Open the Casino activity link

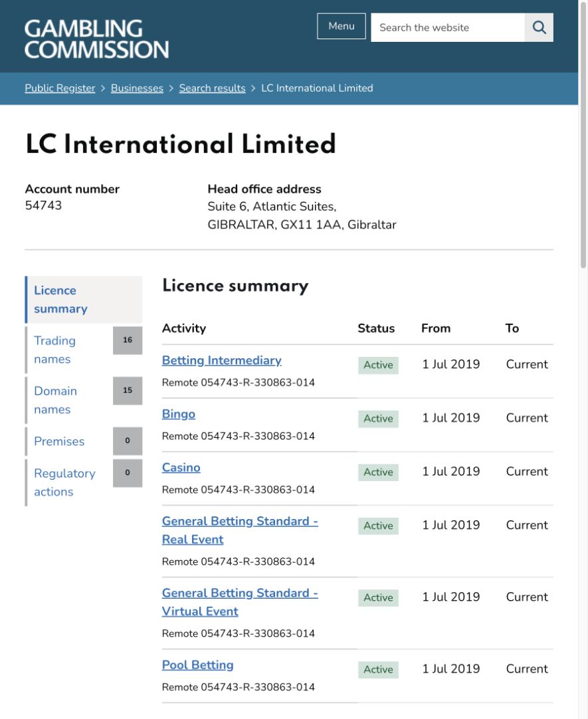coord(181,468)
